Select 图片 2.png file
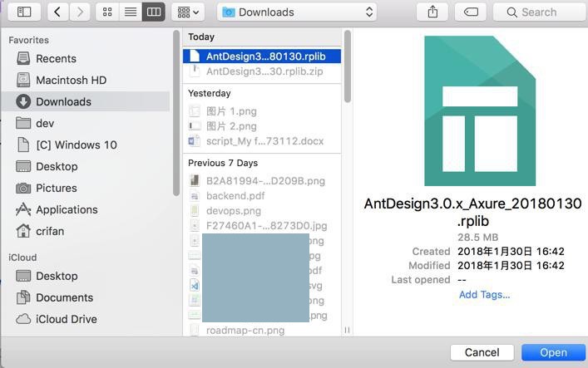The image size is (588, 368). click(x=262, y=126)
